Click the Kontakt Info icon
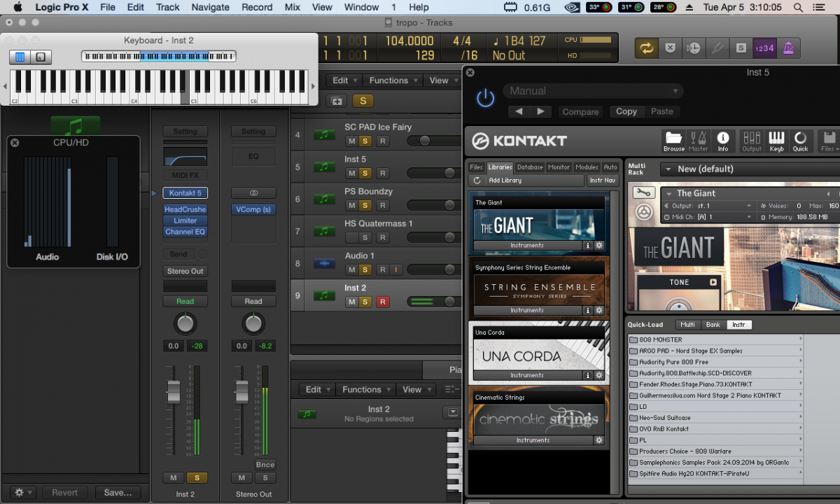Image resolution: width=840 pixels, height=504 pixels. click(x=723, y=141)
